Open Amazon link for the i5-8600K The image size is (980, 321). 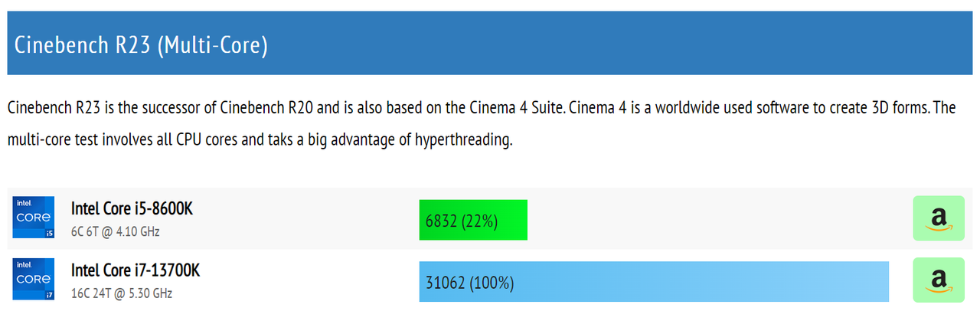pos(939,218)
